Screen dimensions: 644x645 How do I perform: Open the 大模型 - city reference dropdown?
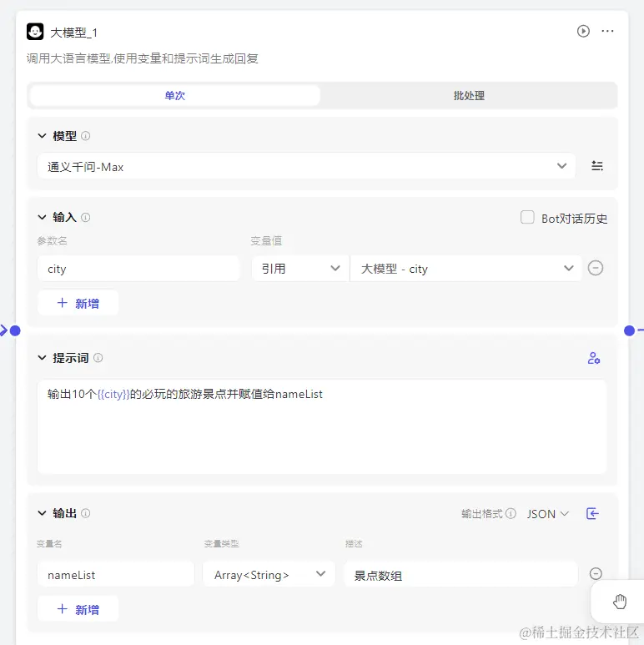pyautogui.click(x=466, y=269)
